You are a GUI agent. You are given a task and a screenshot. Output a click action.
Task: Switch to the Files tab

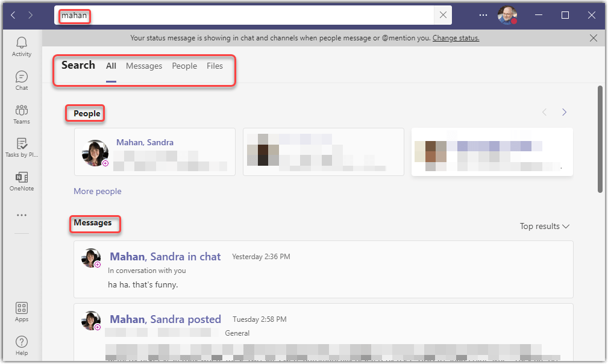(215, 66)
